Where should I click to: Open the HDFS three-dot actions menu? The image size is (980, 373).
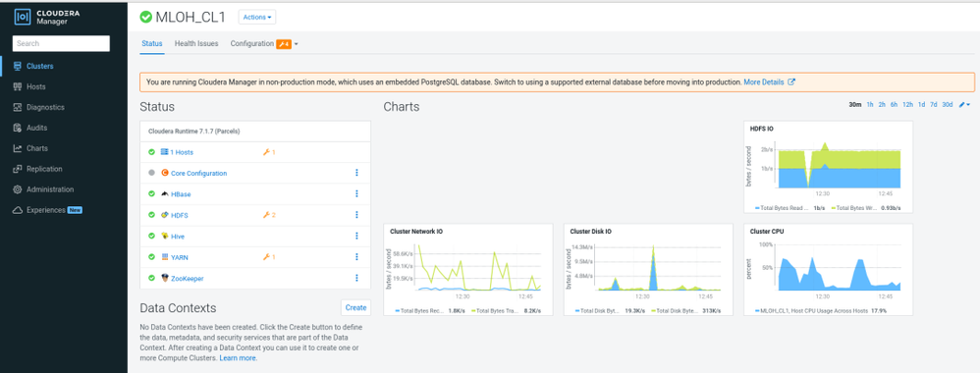pos(356,215)
